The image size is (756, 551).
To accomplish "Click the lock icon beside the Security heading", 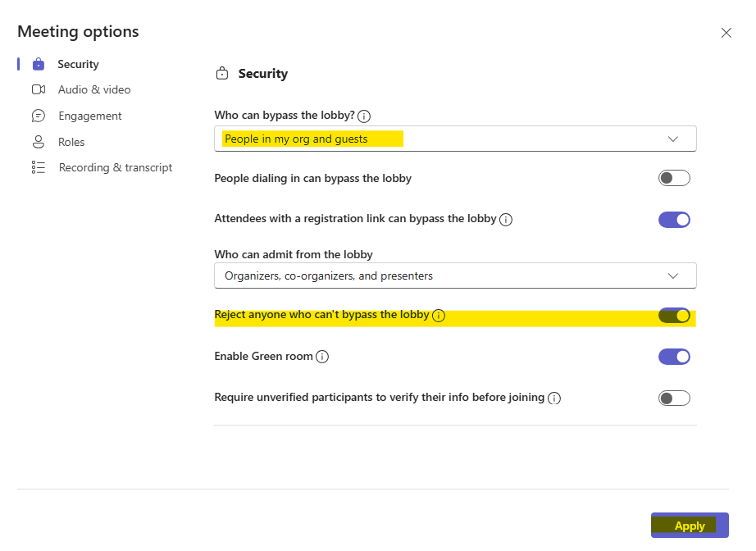I will (221, 72).
